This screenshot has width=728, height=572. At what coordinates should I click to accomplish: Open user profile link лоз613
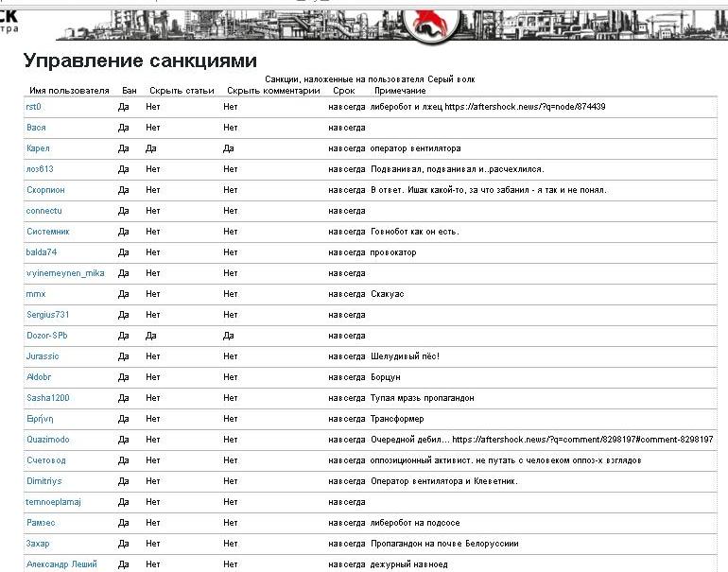(x=40, y=169)
